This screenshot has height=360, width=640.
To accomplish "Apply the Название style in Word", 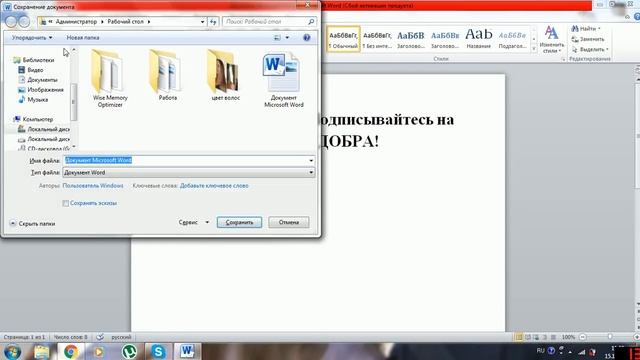I will (x=478, y=39).
